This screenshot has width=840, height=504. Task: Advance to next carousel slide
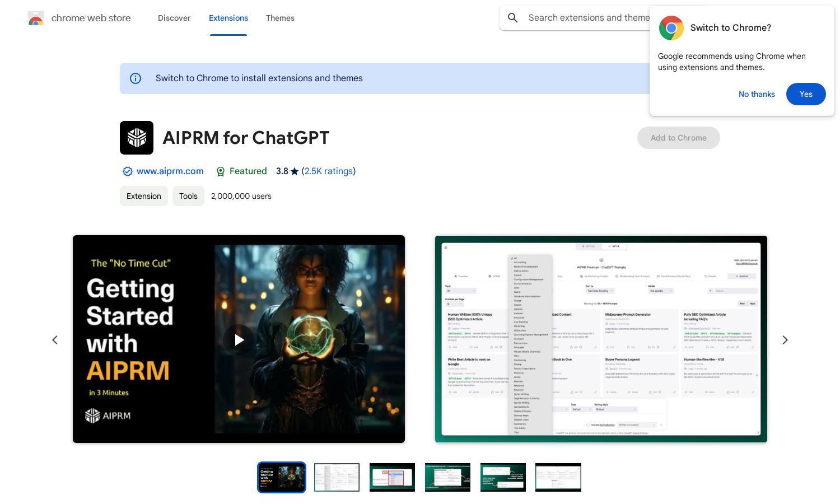[x=785, y=340]
